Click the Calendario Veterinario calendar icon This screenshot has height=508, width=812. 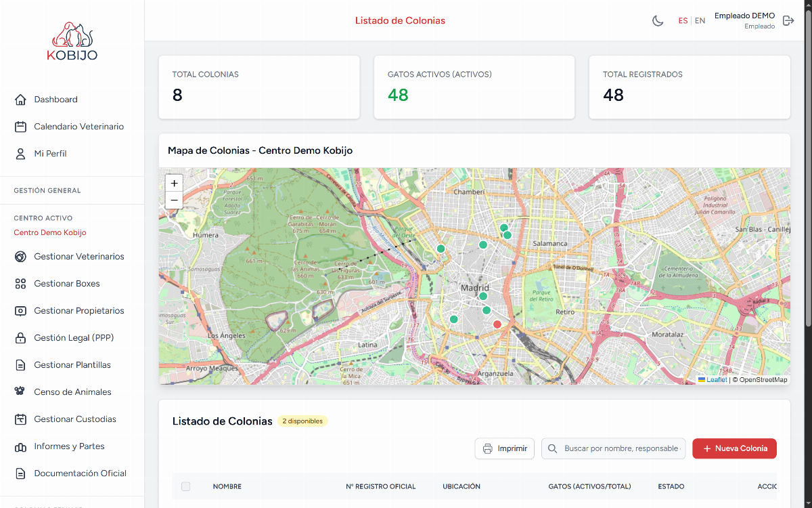pyautogui.click(x=20, y=127)
